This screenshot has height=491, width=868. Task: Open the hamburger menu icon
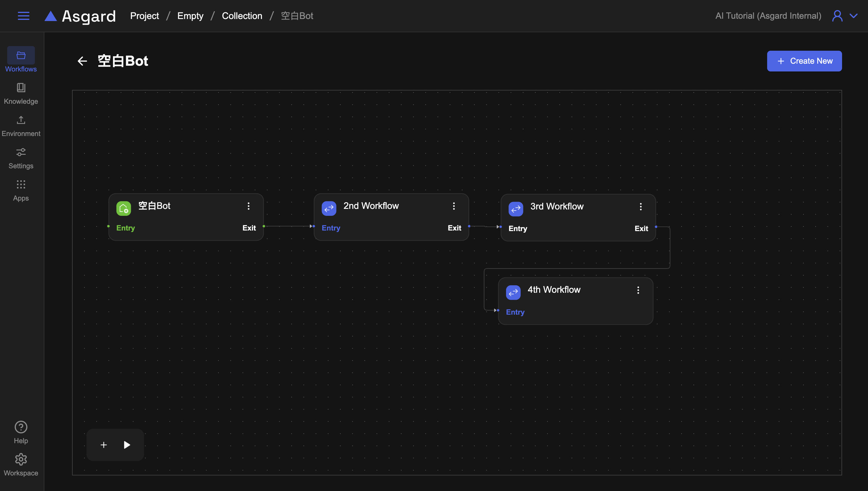click(x=23, y=16)
